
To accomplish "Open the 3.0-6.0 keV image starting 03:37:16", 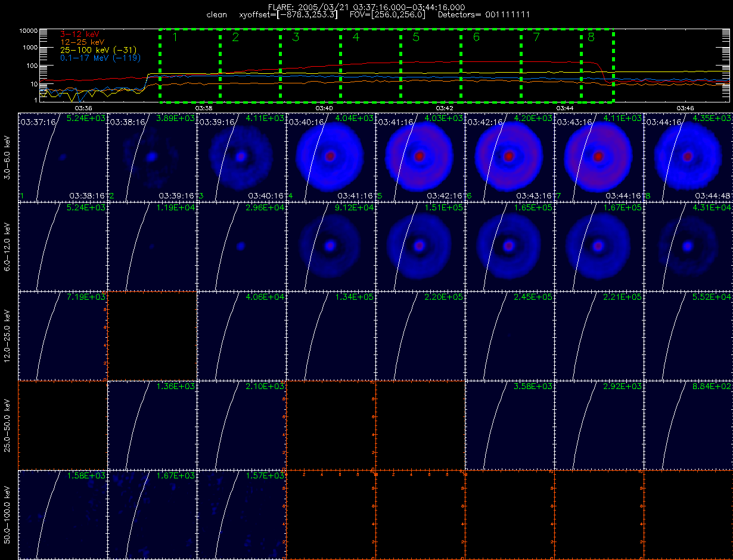I will click(63, 157).
